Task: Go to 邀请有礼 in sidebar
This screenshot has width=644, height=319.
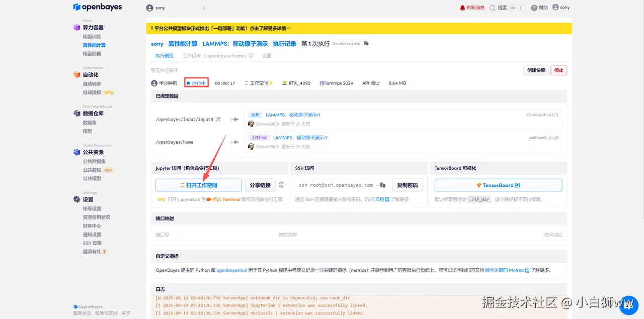Action: pos(95,251)
